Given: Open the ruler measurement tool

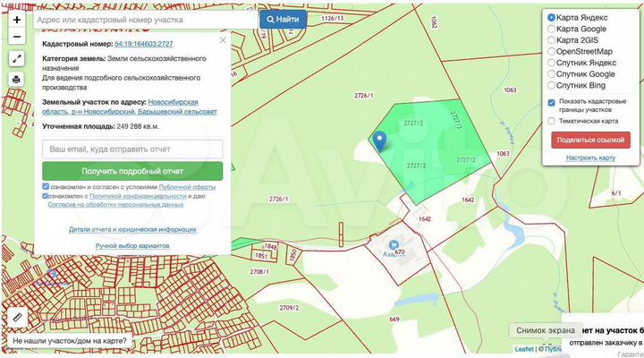Looking at the screenshot, I should pos(17,317).
